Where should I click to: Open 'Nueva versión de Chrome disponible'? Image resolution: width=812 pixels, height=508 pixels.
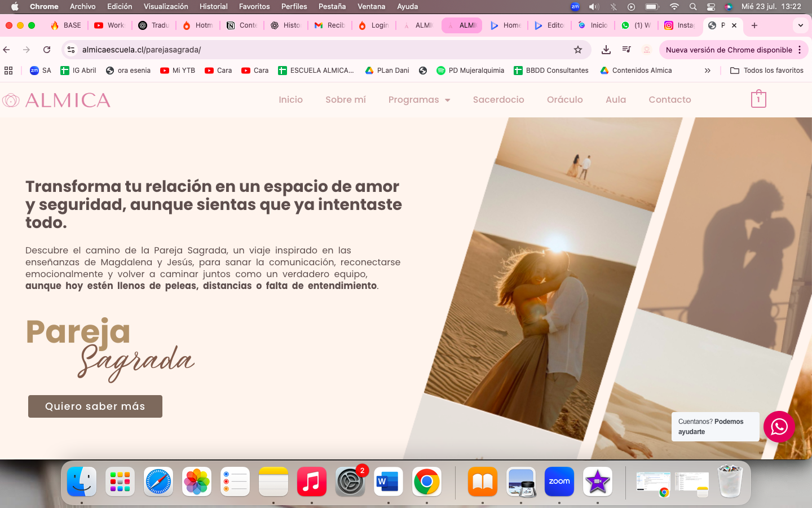pyautogui.click(x=729, y=50)
